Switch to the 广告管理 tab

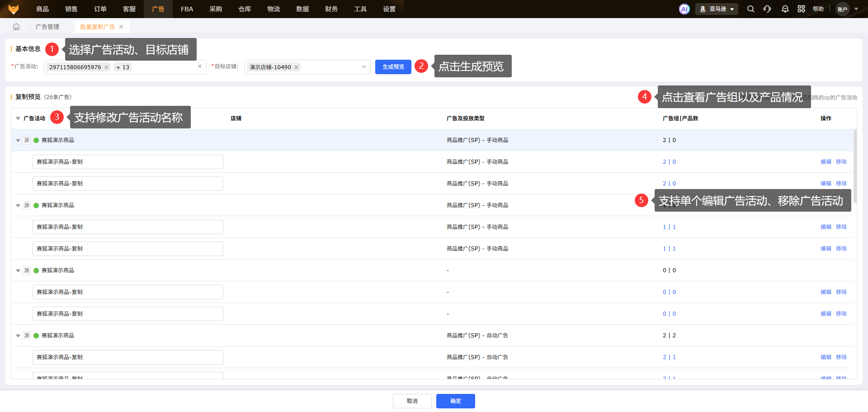pos(47,27)
